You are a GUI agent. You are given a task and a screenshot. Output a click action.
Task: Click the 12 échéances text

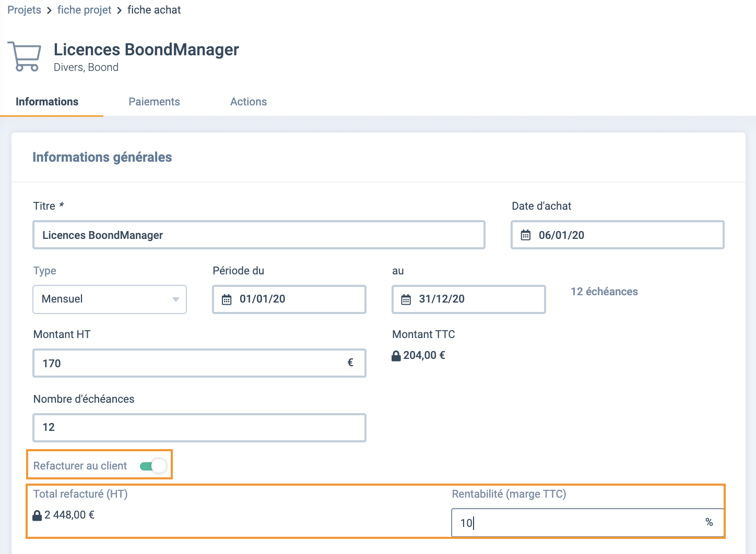[604, 292]
